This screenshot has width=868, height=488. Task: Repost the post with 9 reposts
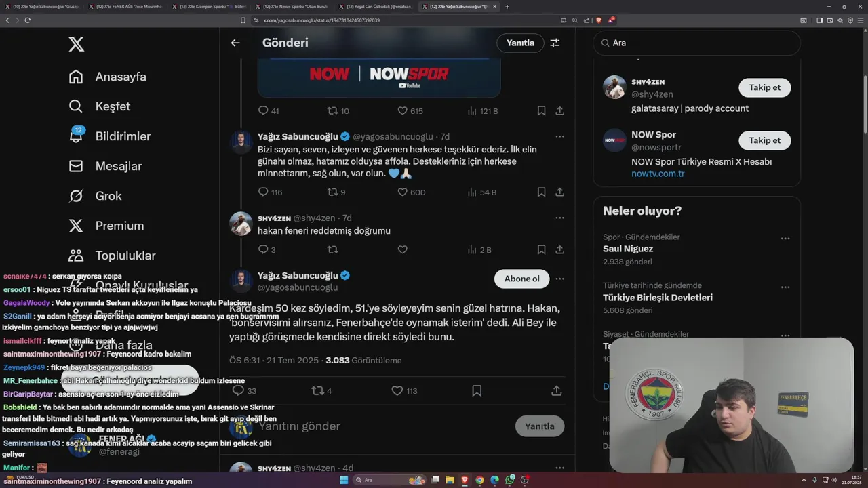332,192
